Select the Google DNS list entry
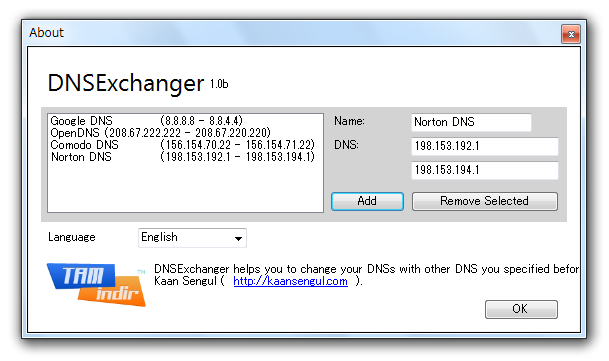 click(185, 120)
